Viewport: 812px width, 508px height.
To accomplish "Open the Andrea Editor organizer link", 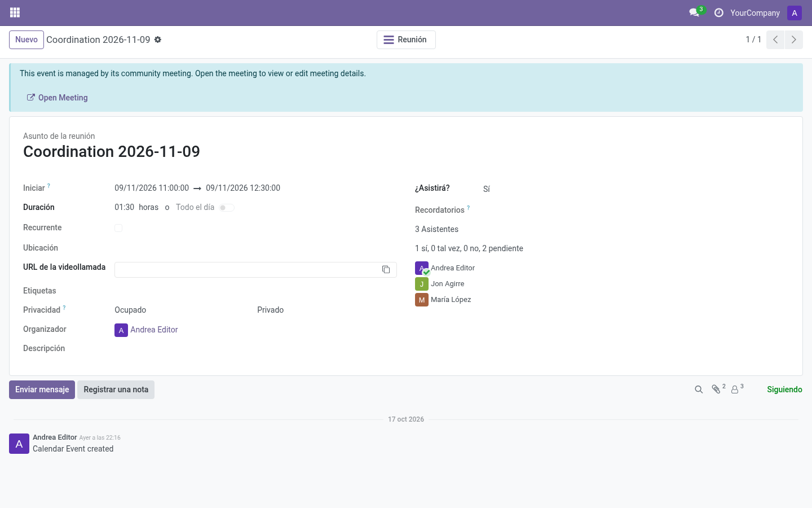I will click(x=154, y=330).
